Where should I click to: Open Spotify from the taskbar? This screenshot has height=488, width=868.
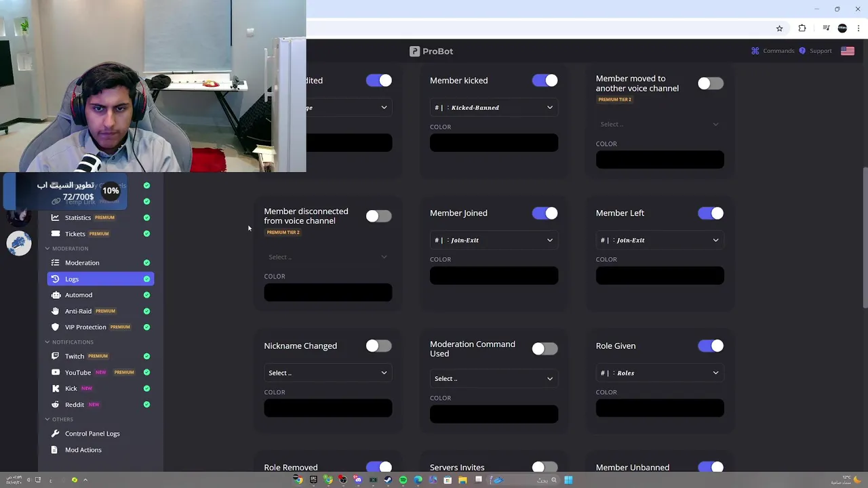click(403, 480)
